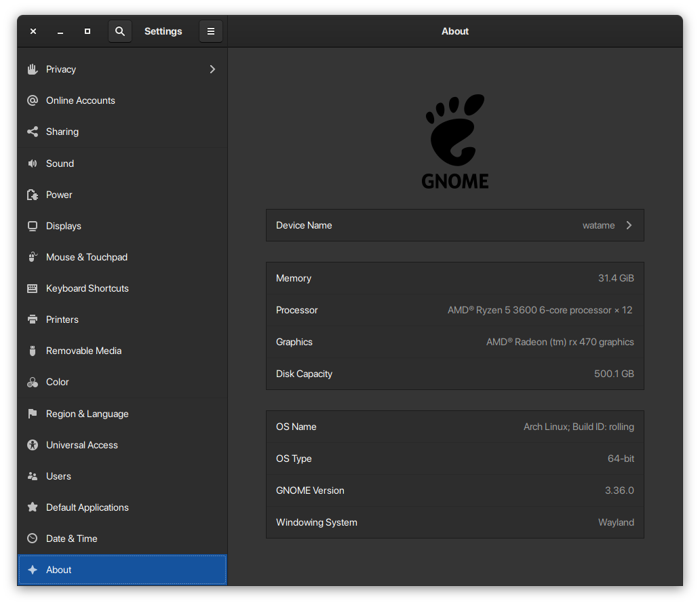This screenshot has height=605, width=700.
Task: Click the search magnifier icon in header
Action: [x=119, y=31]
